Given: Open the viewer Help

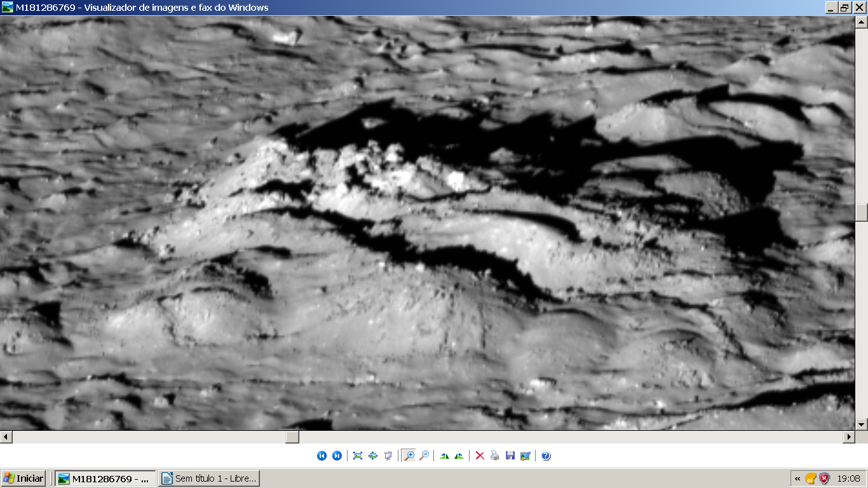Looking at the screenshot, I should 546,456.
